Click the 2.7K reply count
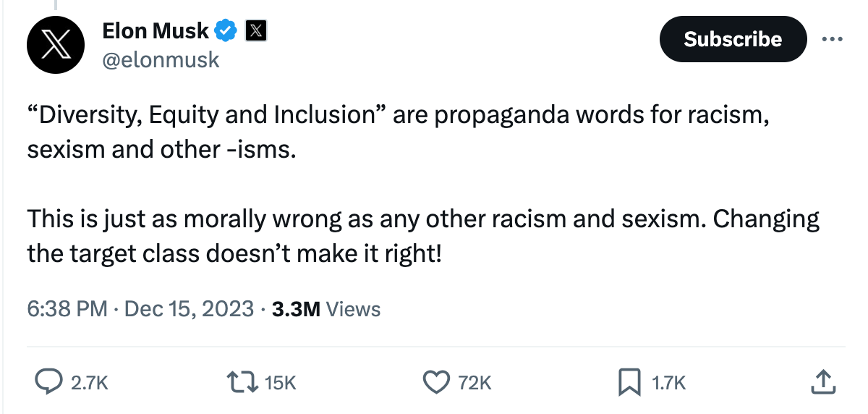868x414 pixels. point(89,383)
